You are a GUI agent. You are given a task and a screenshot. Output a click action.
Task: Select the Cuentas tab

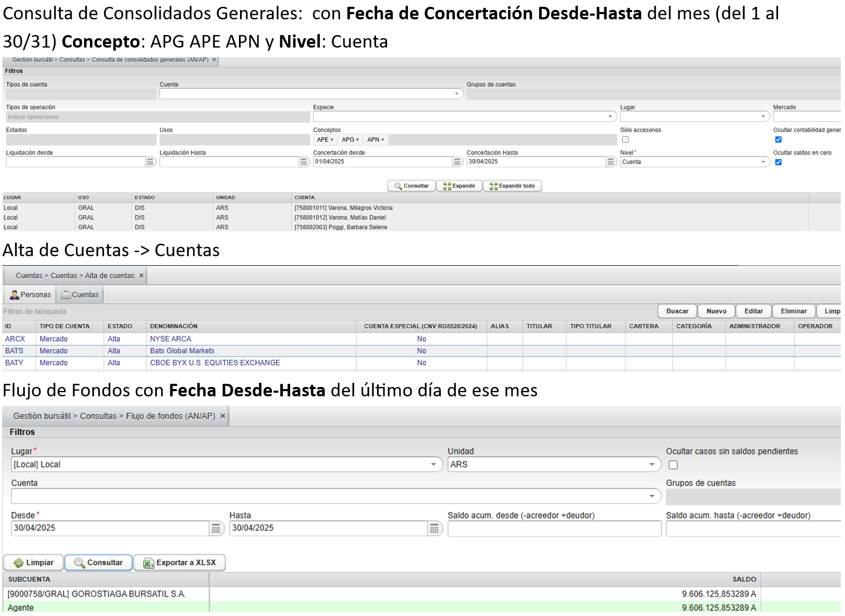(80, 295)
